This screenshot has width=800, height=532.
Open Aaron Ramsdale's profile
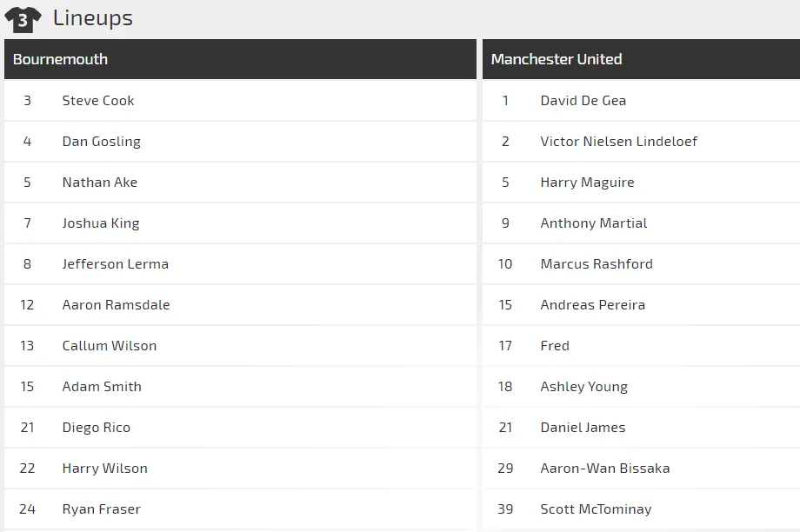pos(116,305)
